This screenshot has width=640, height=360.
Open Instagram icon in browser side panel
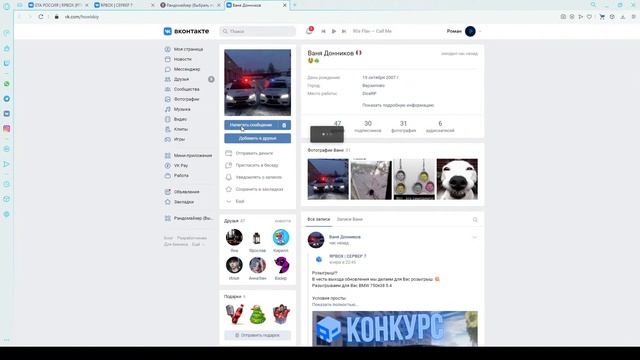point(7,129)
